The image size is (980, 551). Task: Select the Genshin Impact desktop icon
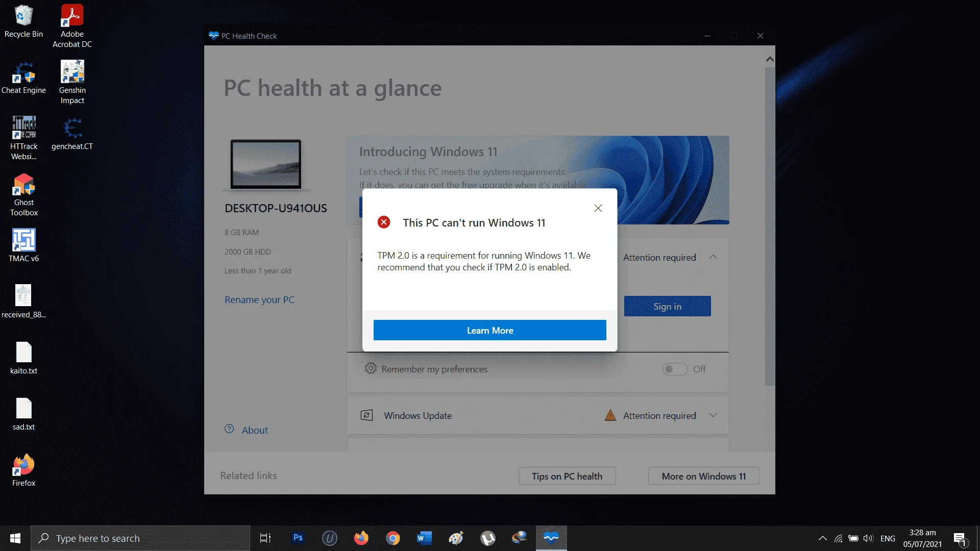click(x=72, y=82)
